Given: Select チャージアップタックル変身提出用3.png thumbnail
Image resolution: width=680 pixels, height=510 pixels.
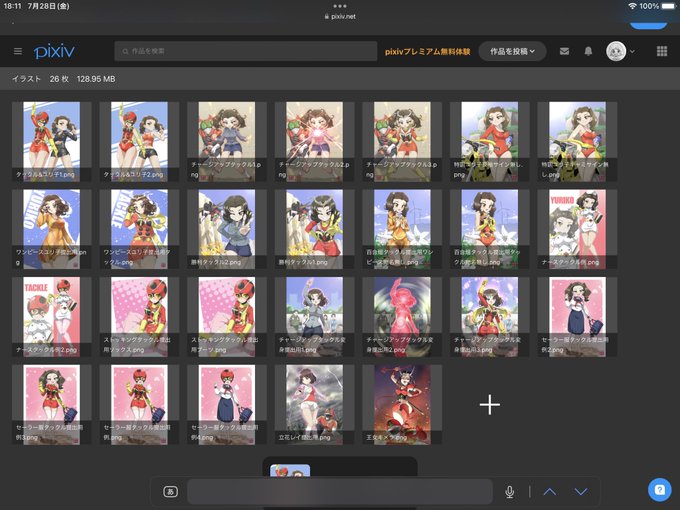Looking at the screenshot, I should coord(490,317).
